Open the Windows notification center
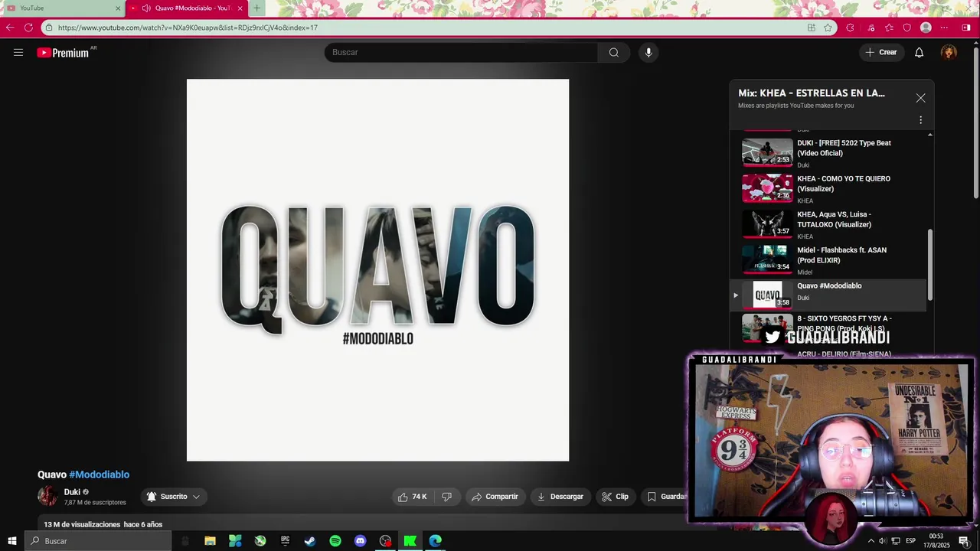 tap(964, 541)
